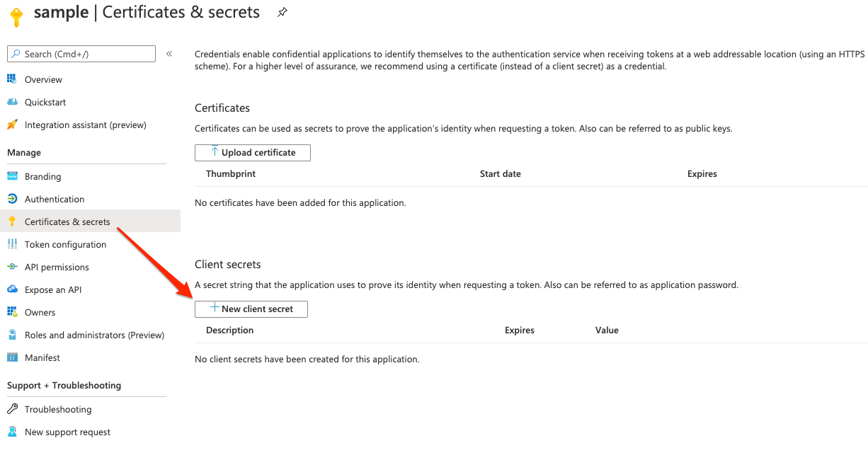Viewport: 868px width, 460px height.
Task: Click the Expose an API icon
Action: (x=12, y=289)
